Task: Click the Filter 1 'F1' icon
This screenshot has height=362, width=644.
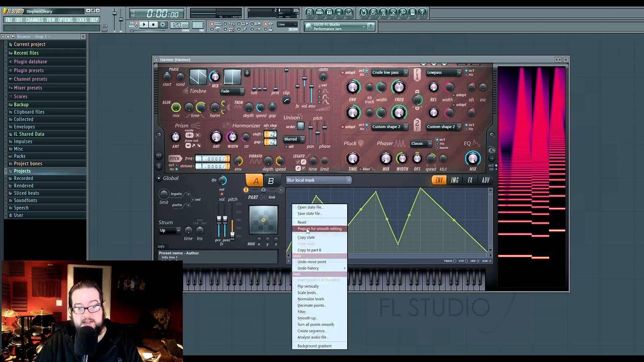Action: tap(417, 74)
